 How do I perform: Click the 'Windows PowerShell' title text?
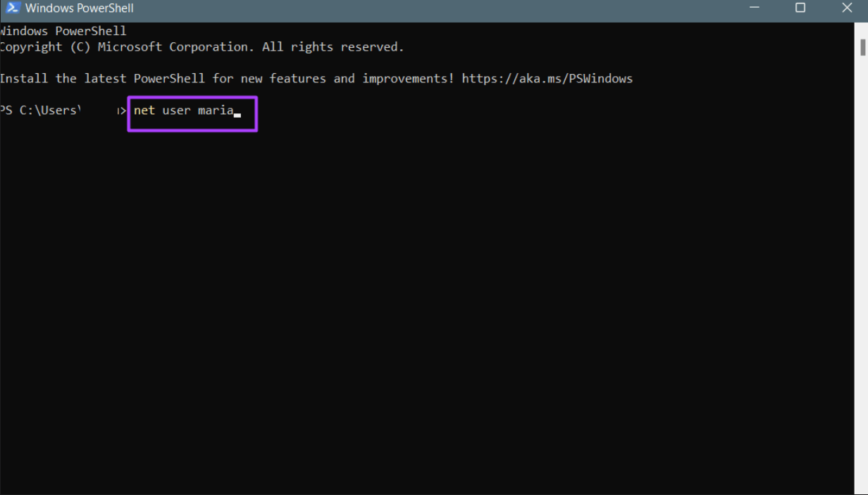(x=79, y=8)
